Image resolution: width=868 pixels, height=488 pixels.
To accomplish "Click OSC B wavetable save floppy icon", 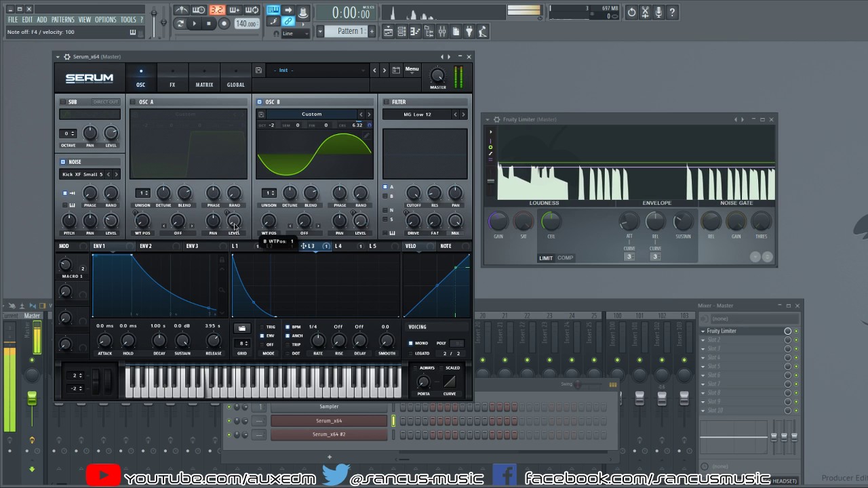I will (x=261, y=115).
